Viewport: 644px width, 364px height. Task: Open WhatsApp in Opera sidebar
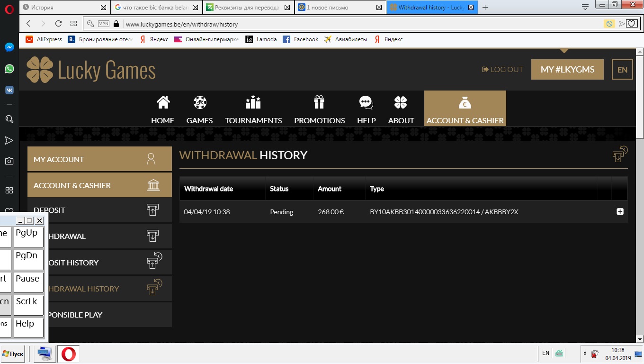tap(9, 69)
